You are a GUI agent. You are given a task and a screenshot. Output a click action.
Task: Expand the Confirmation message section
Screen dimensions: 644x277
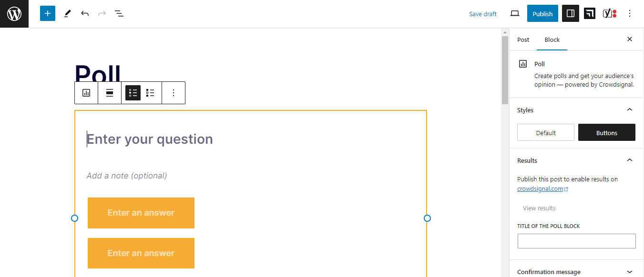click(x=629, y=271)
